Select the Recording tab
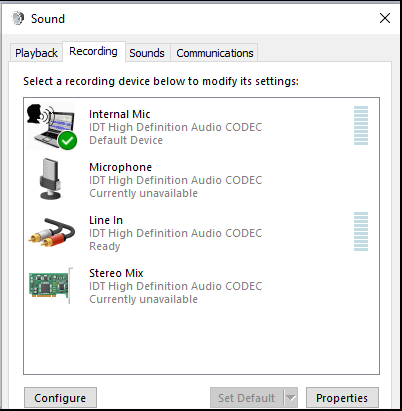Viewport: 402px width, 411px height. [93, 51]
